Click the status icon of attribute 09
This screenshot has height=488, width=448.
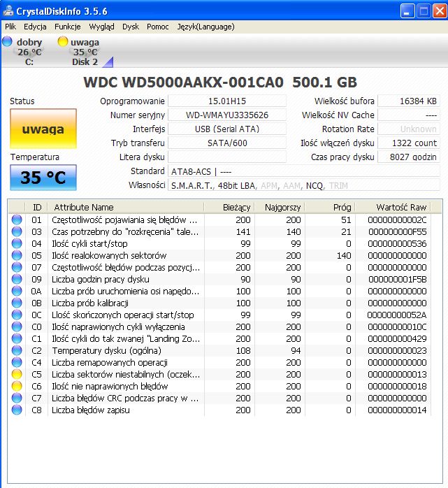[x=17, y=279]
